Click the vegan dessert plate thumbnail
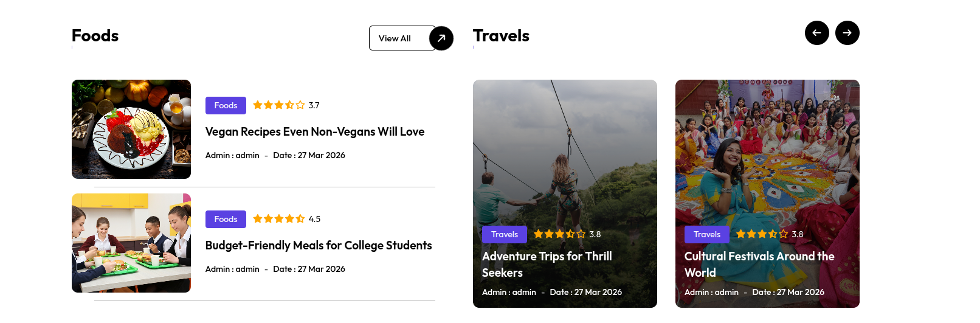This screenshot has height=323, width=980. coord(131,129)
